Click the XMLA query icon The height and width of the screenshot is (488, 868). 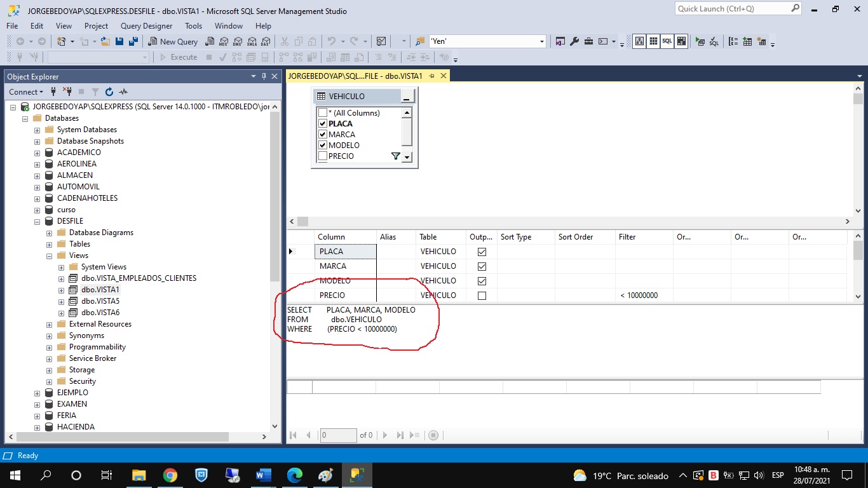[252, 41]
